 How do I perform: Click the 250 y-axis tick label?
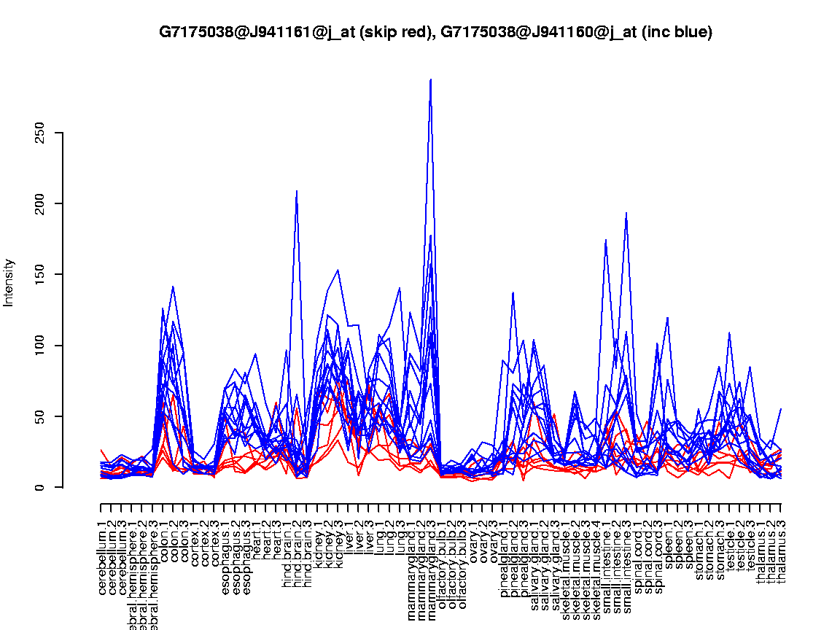pos(41,133)
